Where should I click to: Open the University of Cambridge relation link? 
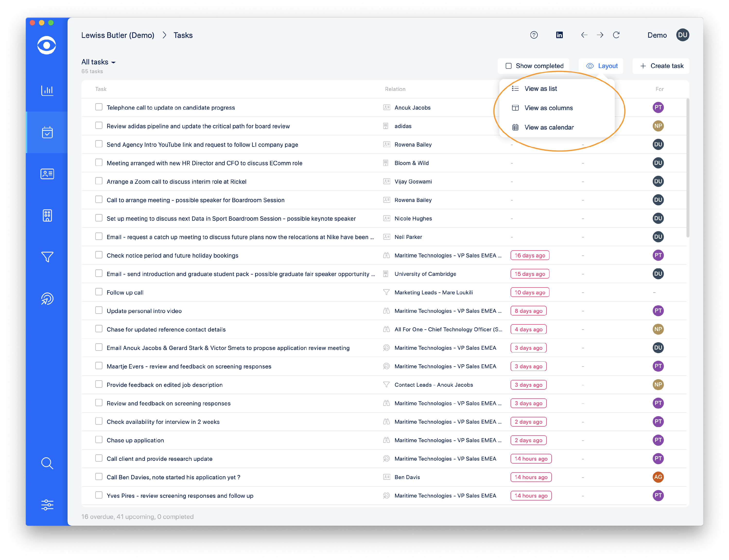pyautogui.click(x=425, y=274)
